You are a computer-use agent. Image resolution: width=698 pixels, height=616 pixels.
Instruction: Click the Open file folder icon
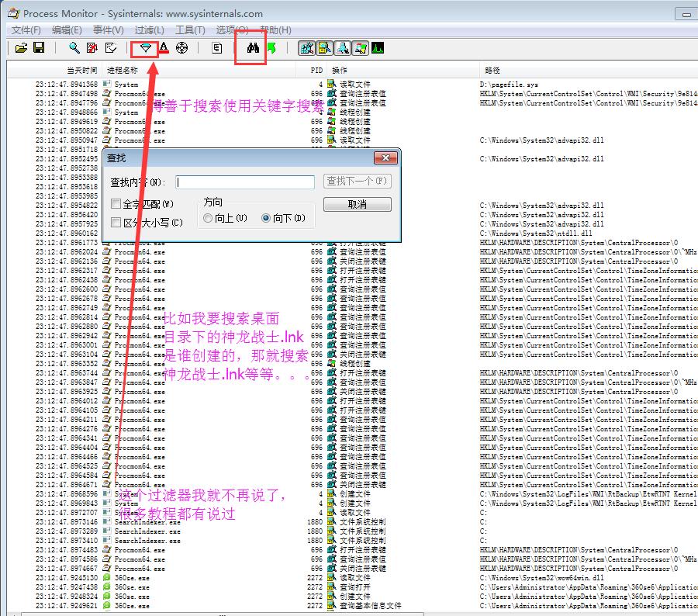[21, 48]
